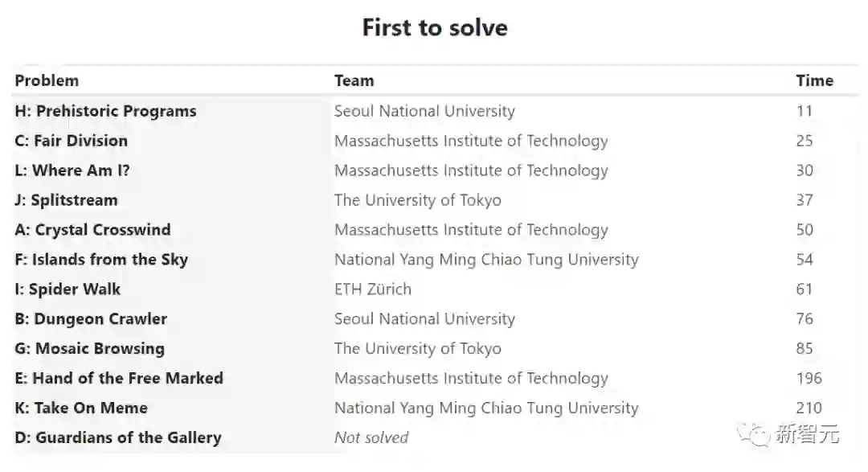The width and height of the screenshot is (868, 472).
Task: Click the ETH Zürich team name
Action: 372,289
